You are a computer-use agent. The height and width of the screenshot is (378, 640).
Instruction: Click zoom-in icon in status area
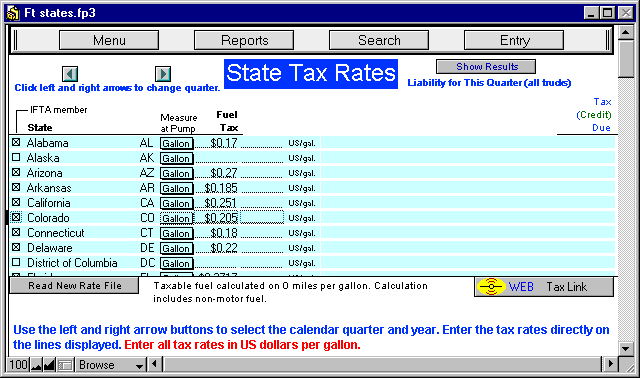[49, 365]
